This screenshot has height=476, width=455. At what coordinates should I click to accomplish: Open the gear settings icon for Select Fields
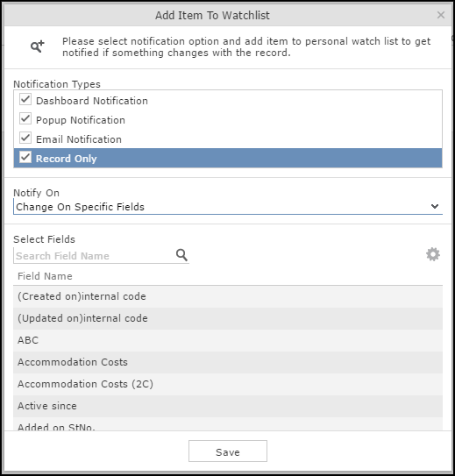433,254
